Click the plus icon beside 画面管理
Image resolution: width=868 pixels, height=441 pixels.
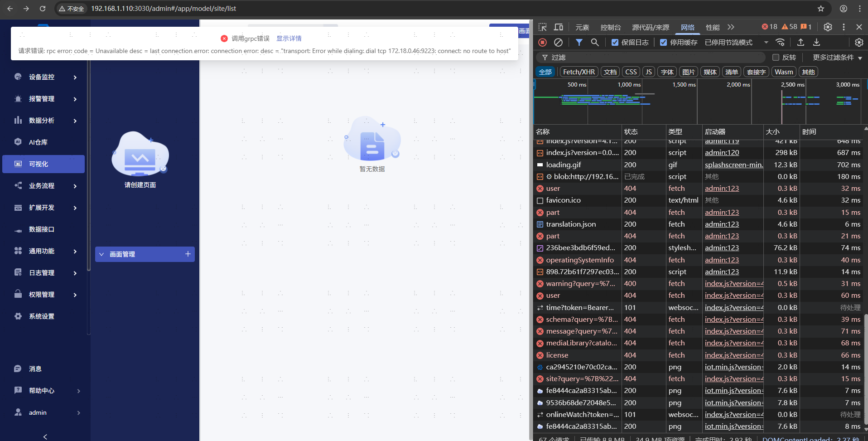[188, 254]
